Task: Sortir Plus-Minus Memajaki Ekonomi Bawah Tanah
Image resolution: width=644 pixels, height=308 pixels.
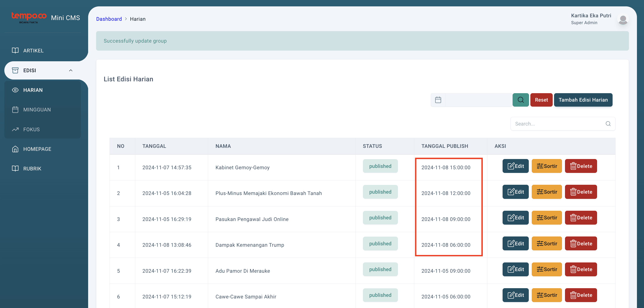Action: click(547, 192)
